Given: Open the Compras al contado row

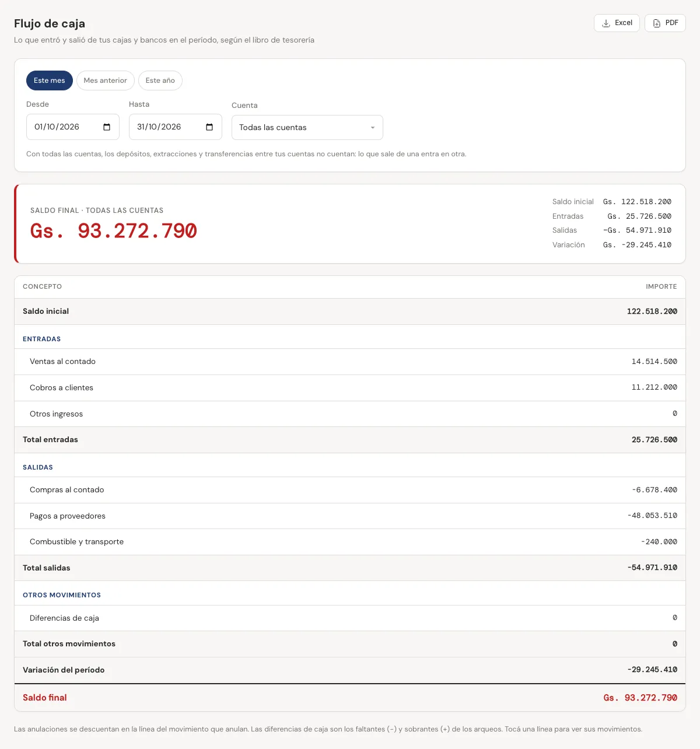Looking at the screenshot, I should (350, 490).
